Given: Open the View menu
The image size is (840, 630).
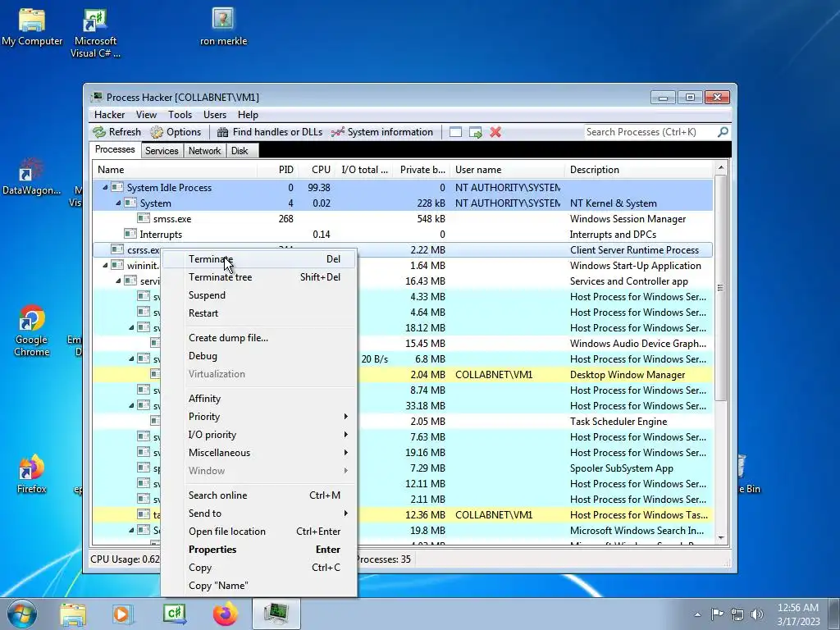Looking at the screenshot, I should pyautogui.click(x=146, y=115).
